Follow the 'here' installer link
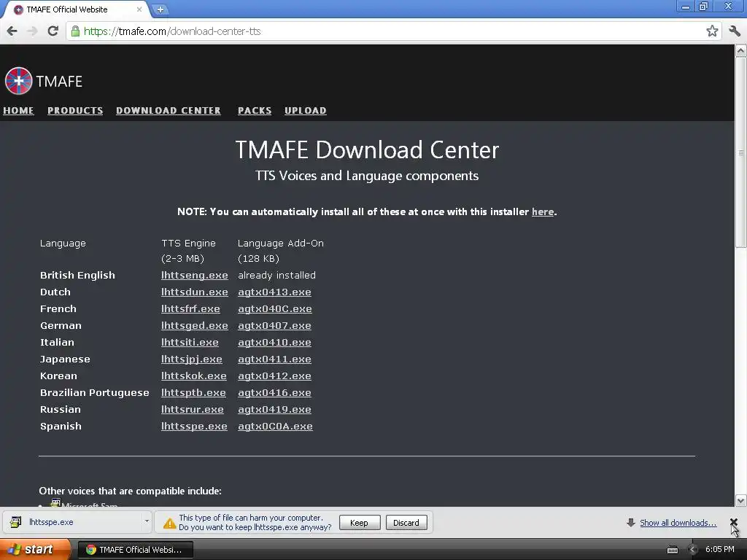The height and width of the screenshot is (560, 747). click(543, 212)
